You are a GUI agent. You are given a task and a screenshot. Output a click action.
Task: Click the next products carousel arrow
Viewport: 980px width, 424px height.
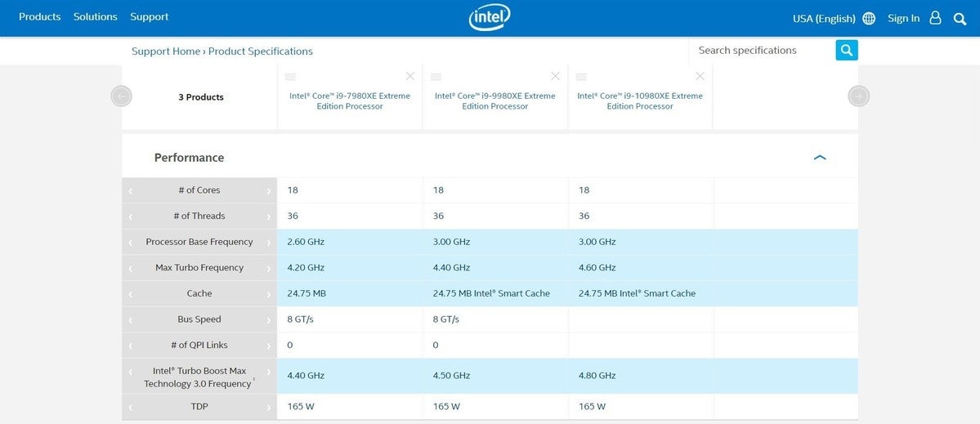859,96
